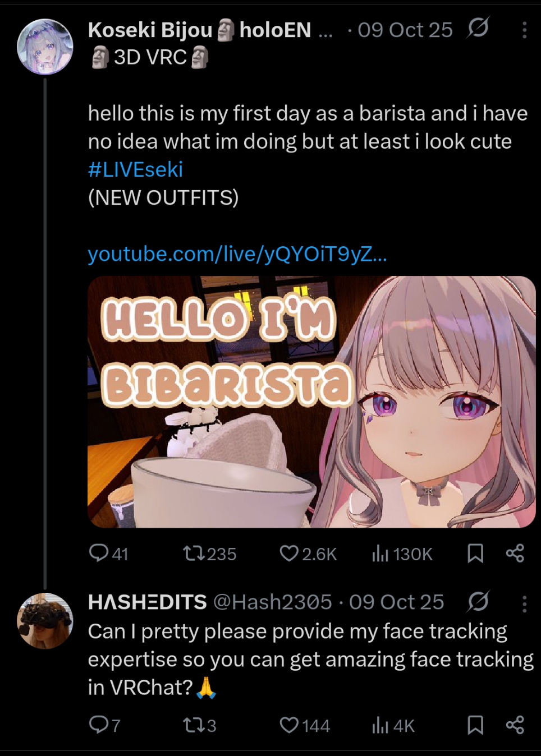Open reply icon on Koseki Bijou's post
541x756 pixels.
99,553
